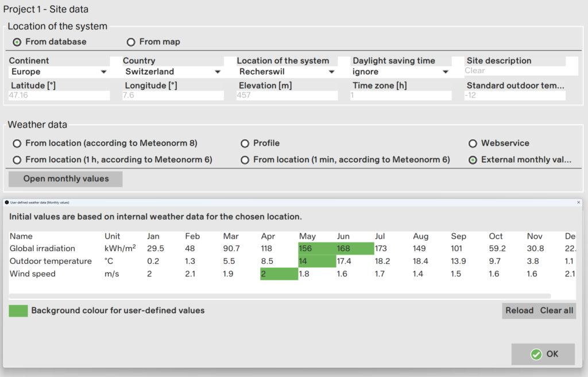
Task: Click the Longitude field showing 7.6
Action: click(173, 95)
